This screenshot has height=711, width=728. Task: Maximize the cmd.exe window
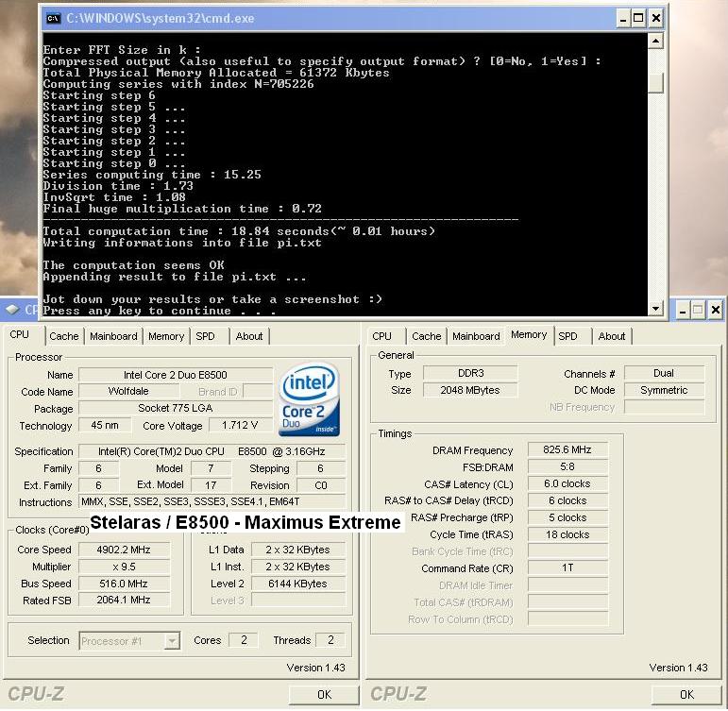pos(639,19)
